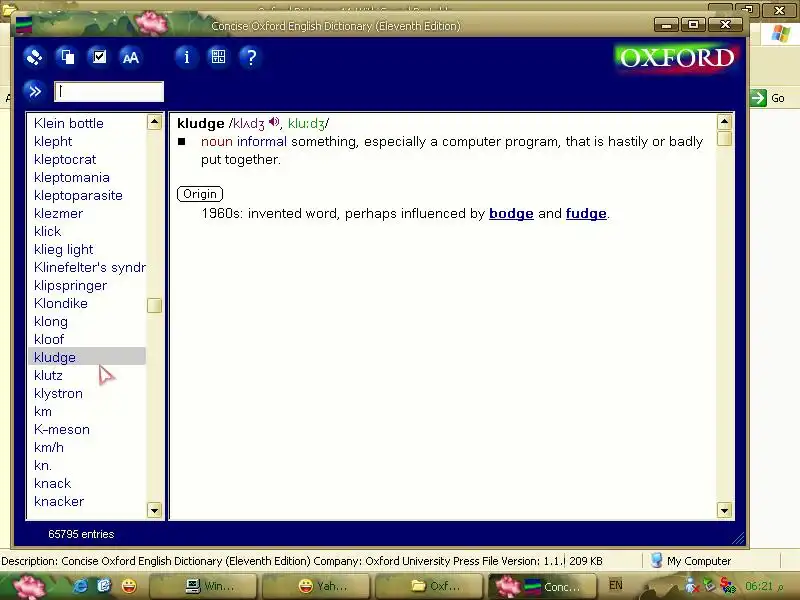This screenshot has height=600, width=800.
Task: Click word list scrollbar thumb
Action: 154,306
